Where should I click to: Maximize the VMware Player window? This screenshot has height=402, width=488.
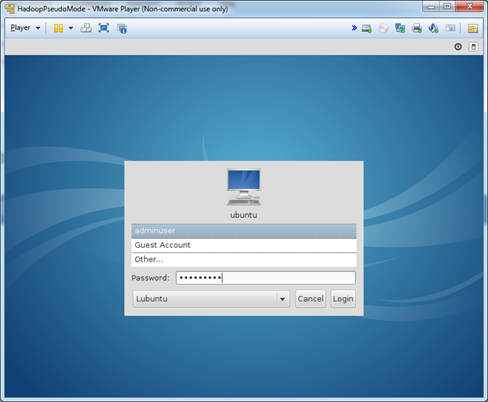click(447, 7)
